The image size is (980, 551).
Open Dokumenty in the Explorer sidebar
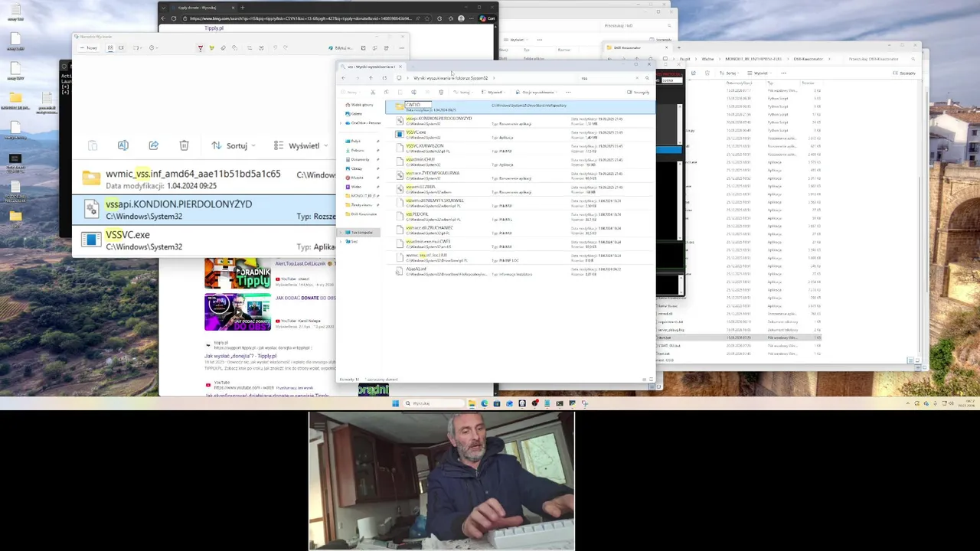(x=359, y=159)
